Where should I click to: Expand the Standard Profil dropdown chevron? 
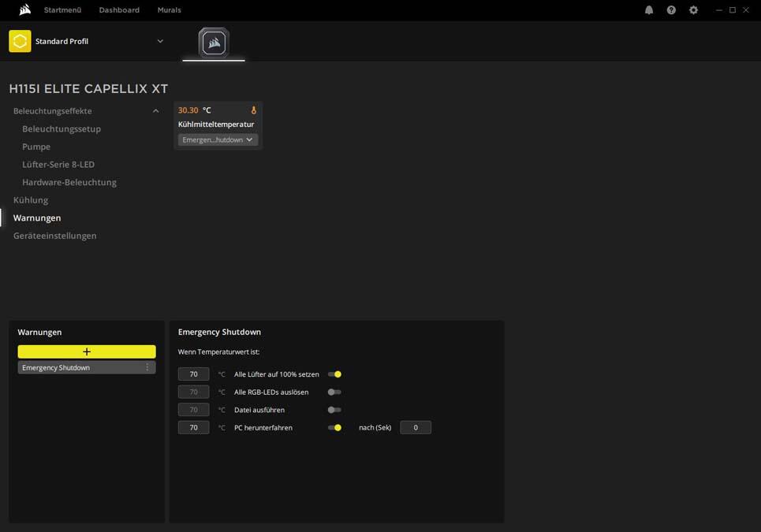[160, 41]
